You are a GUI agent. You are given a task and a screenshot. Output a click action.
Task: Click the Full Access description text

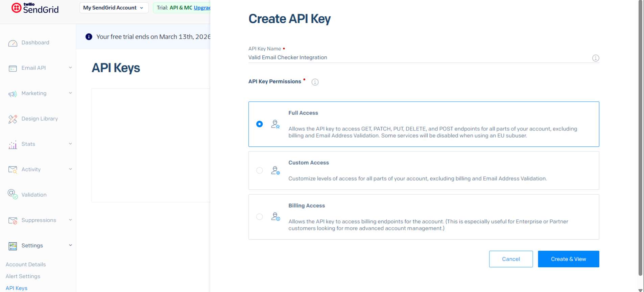[x=433, y=132]
